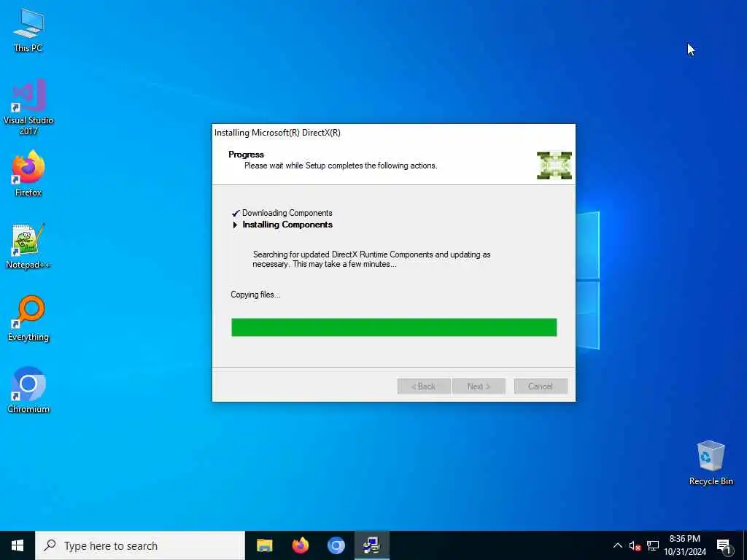Click the Downloading Components step
Image resolution: width=747 pixels, height=560 pixels.
click(287, 213)
